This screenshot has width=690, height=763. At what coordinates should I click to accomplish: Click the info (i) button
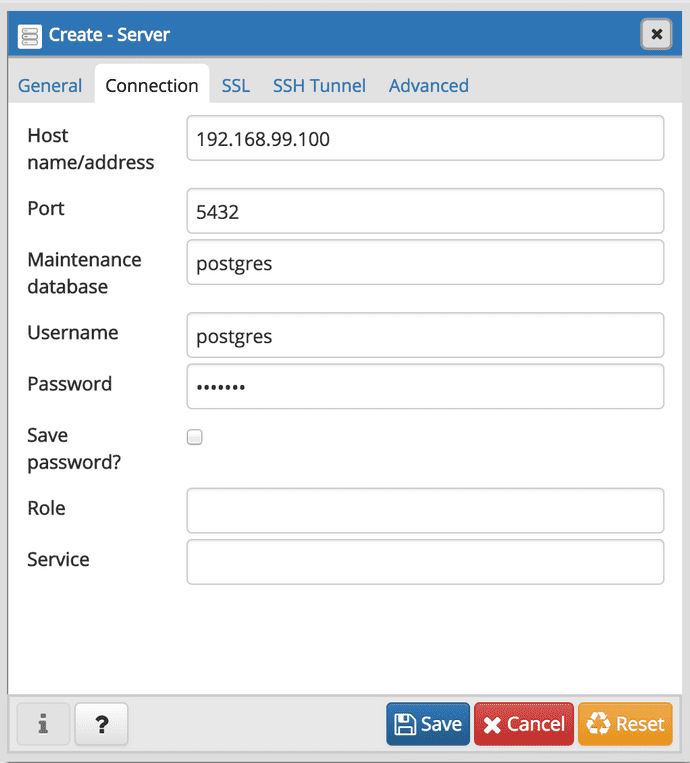point(43,724)
